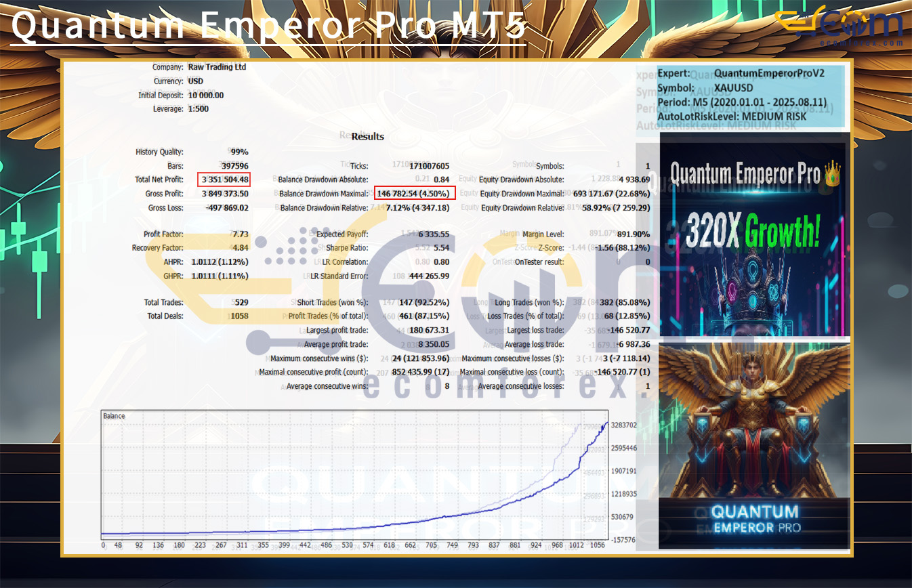
Task: Click the Balance label on the chart
Action: (114, 416)
